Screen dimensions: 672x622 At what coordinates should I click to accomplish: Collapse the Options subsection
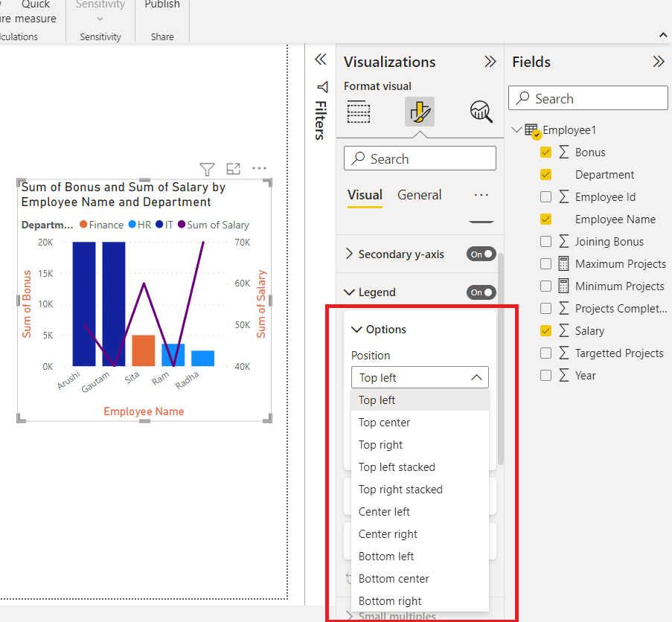[356, 330]
